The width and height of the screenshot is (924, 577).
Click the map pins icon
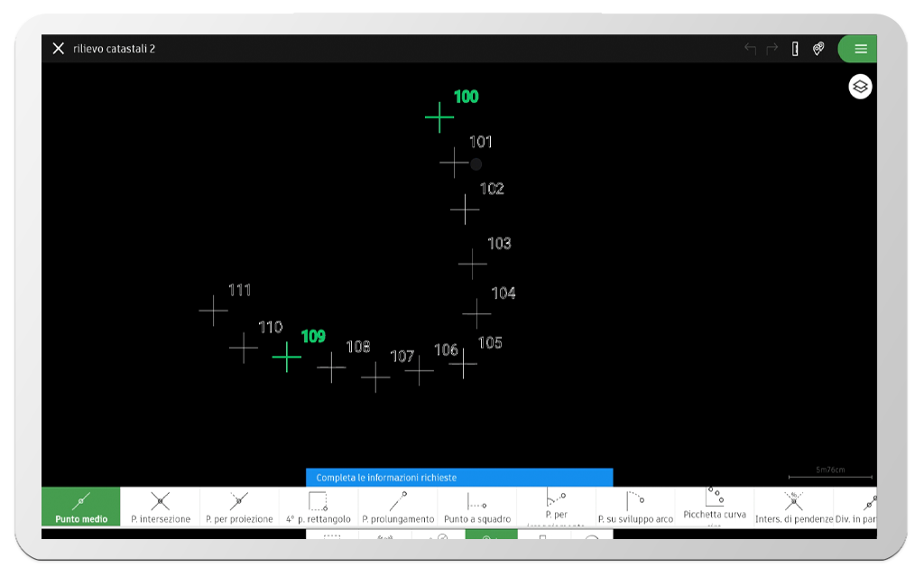tap(818, 49)
